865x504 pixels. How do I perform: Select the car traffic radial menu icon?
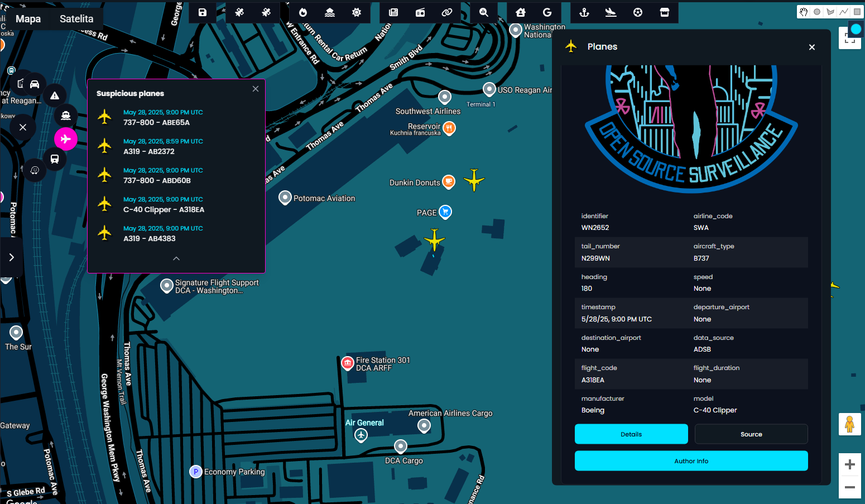pos(35,84)
